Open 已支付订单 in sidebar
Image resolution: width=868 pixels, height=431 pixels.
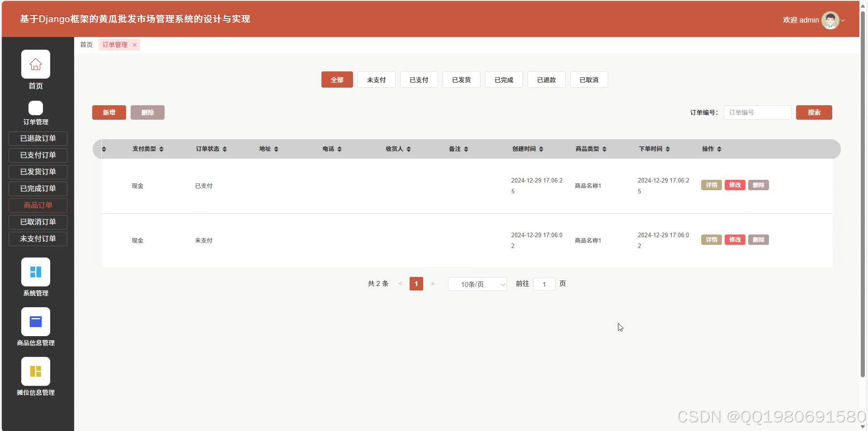point(38,155)
